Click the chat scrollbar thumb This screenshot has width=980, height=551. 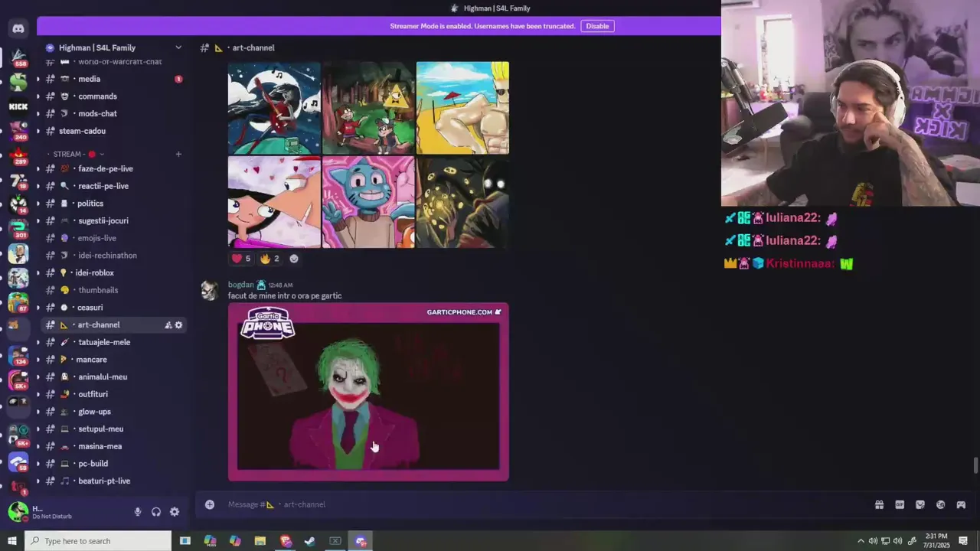coord(975,466)
